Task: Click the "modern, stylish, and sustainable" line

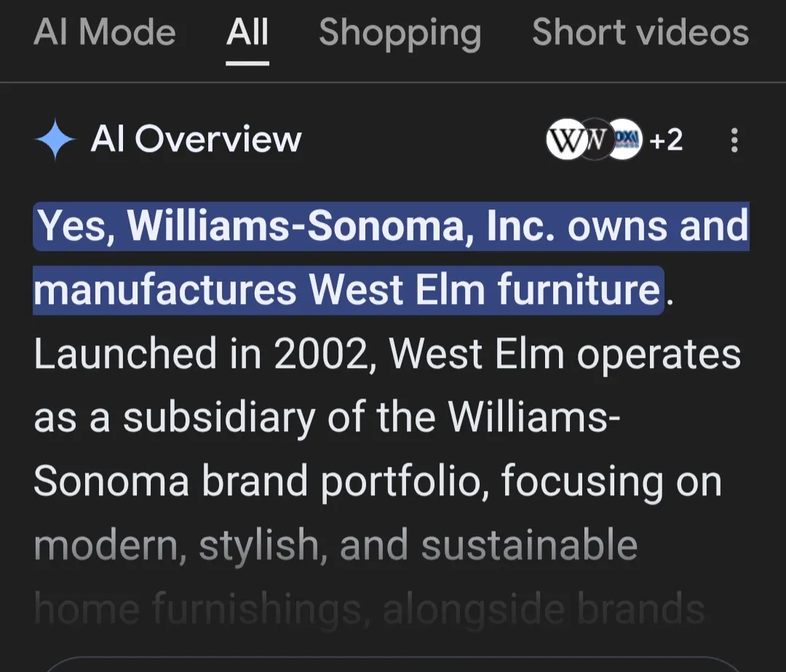Action: (x=336, y=546)
